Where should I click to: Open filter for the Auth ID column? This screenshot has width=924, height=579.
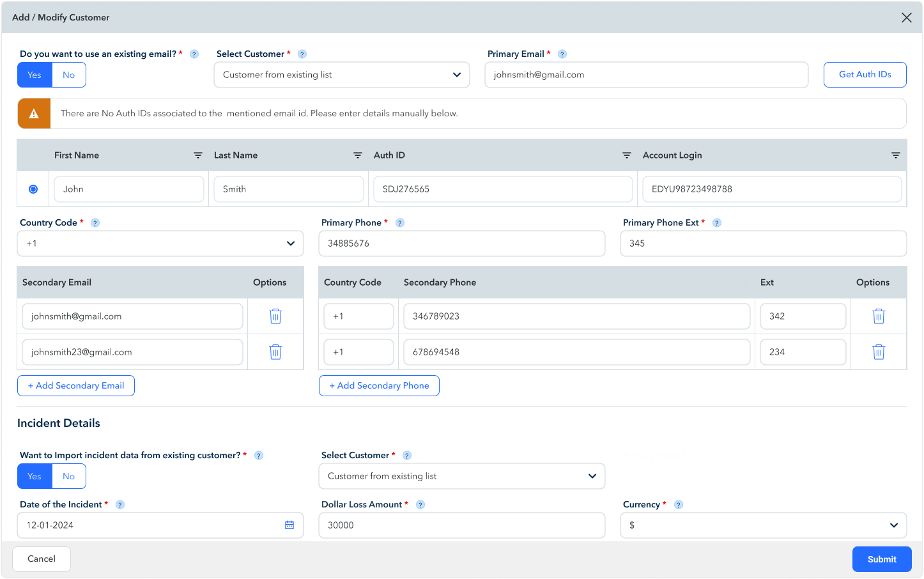click(627, 155)
